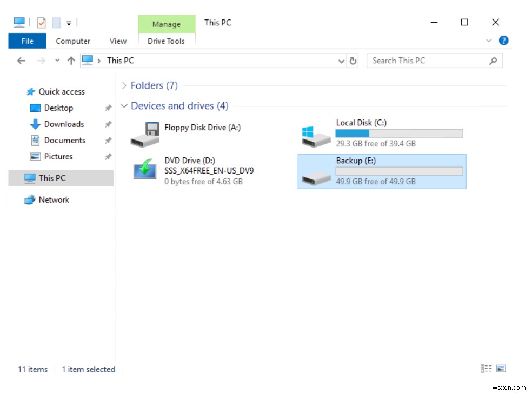Click the pin icon beside Pictures
The image size is (532, 393).
[x=108, y=157]
